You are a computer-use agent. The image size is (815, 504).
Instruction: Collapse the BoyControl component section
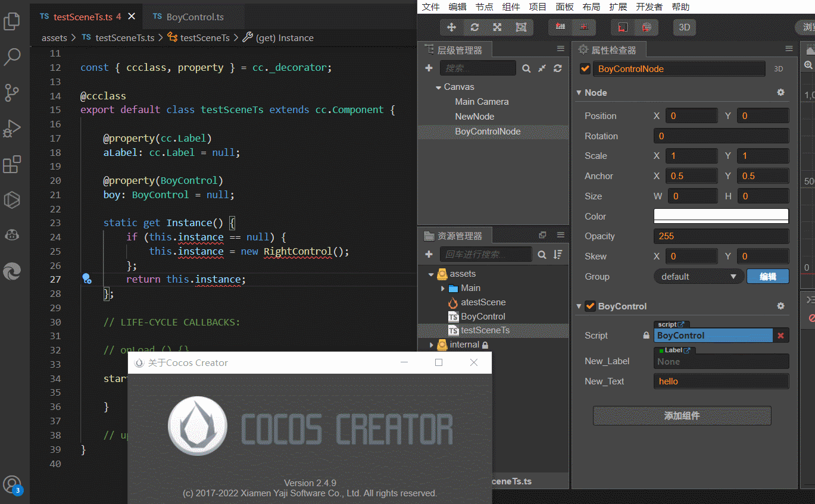click(579, 306)
